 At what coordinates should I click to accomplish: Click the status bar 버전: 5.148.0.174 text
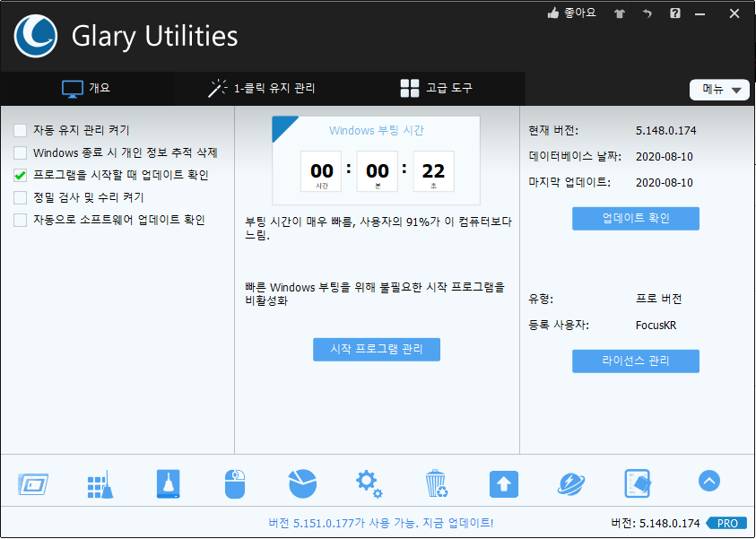[x=656, y=523]
